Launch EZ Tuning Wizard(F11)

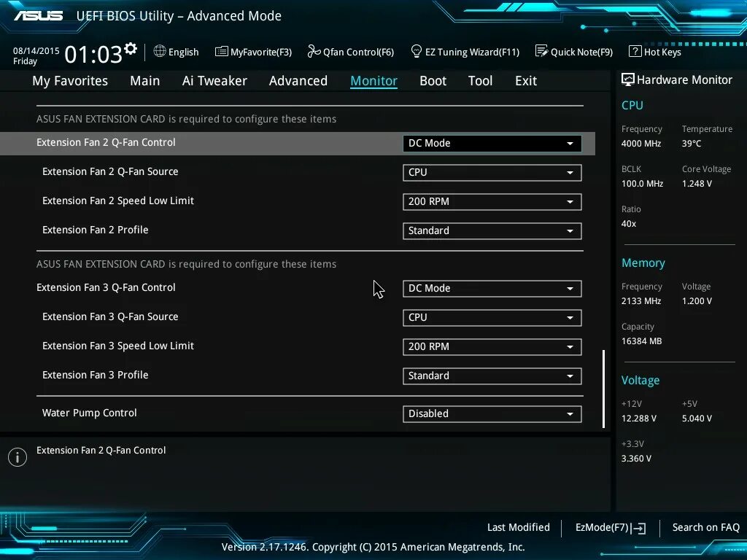(465, 52)
